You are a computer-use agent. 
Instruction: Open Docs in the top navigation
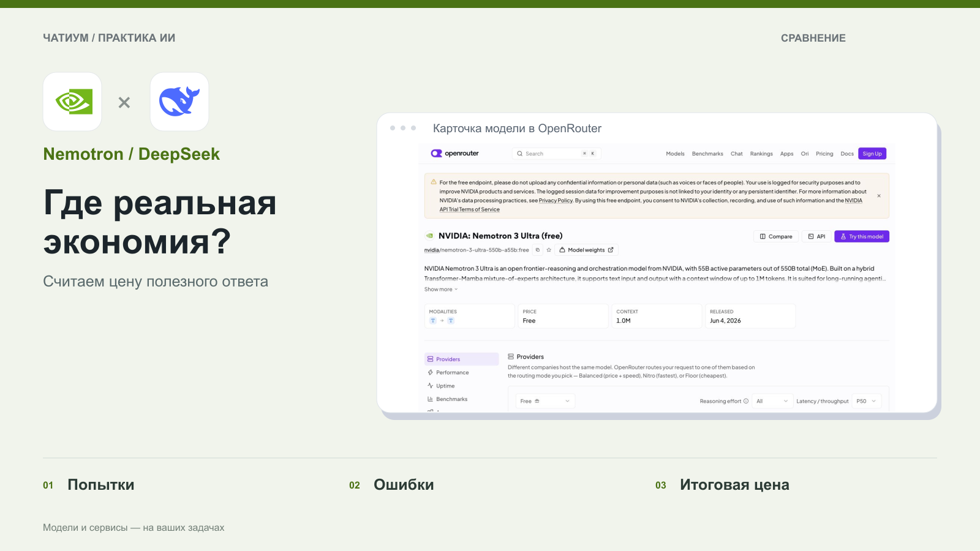pyautogui.click(x=847, y=154)
